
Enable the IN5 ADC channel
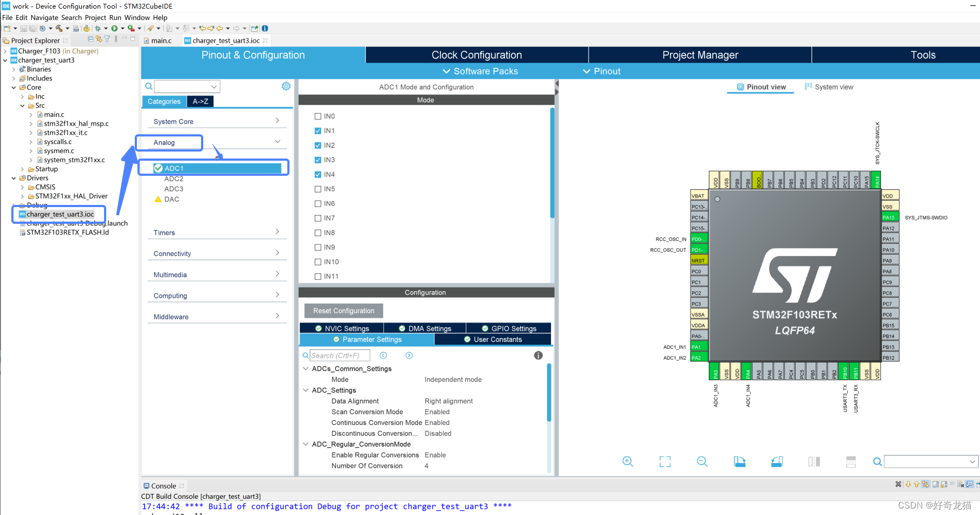[318, 189]
